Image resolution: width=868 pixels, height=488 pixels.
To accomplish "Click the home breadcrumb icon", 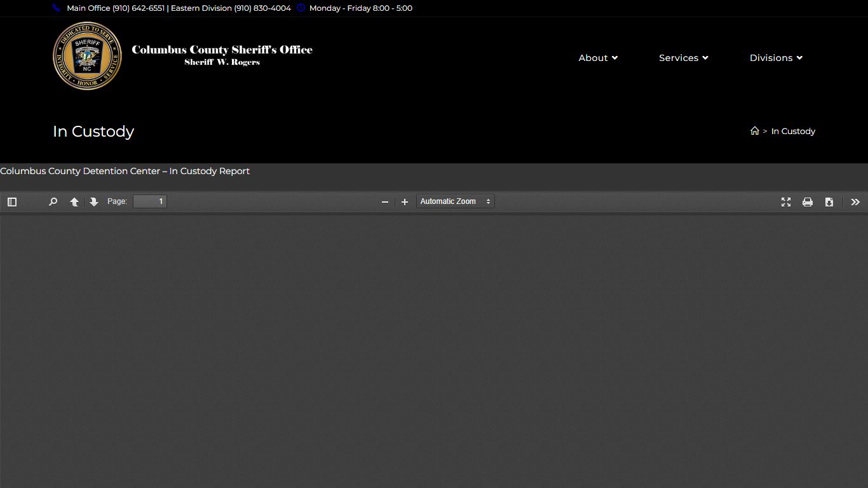I will click(x=755, y=131).
